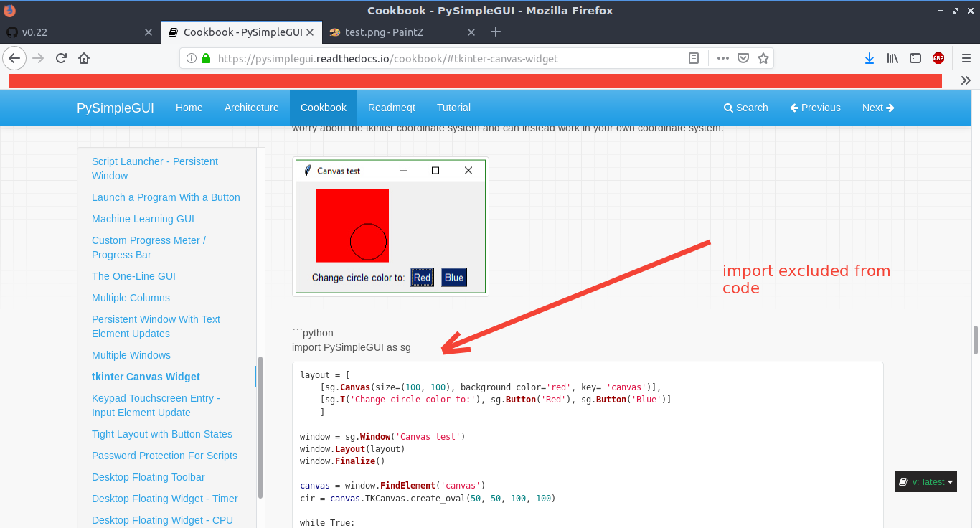980x528 pixels.
Task: Open the 'Multiple Windows' sidebar link
Action: (131, 354)
